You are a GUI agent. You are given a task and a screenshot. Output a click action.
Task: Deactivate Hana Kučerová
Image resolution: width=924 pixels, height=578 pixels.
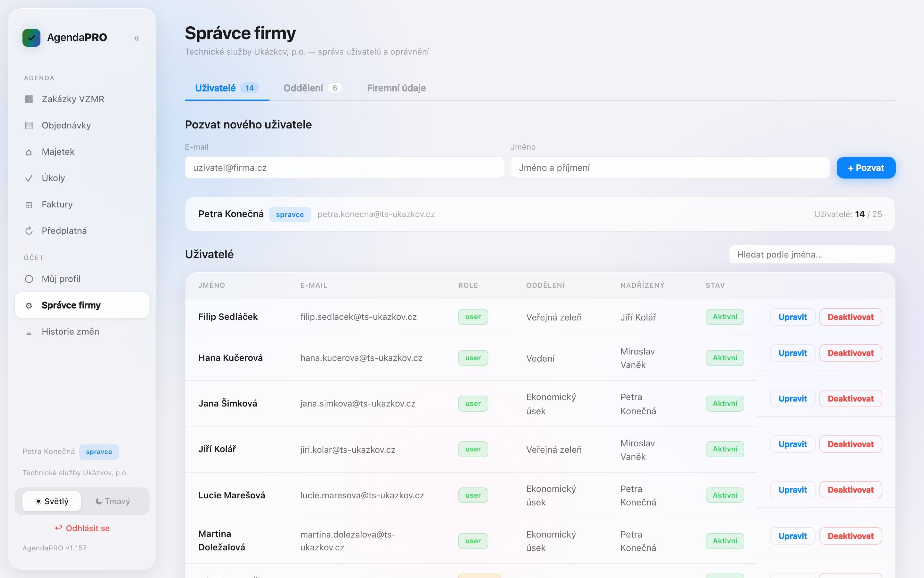pos(850,353)
